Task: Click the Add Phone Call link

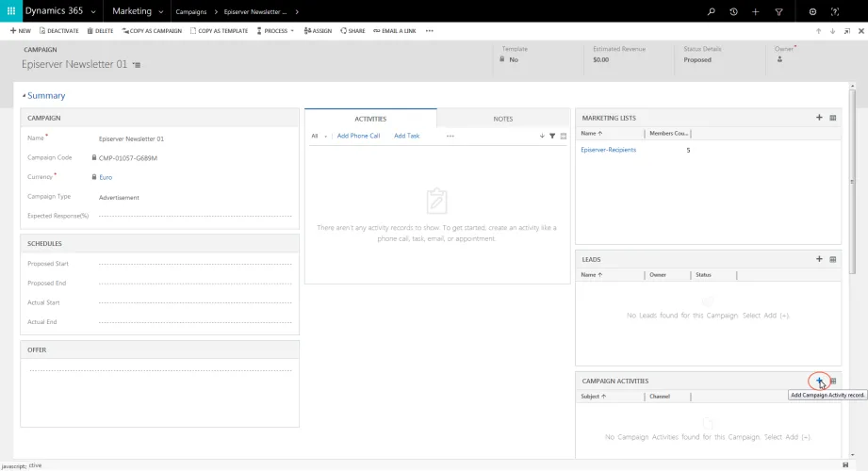Action: click(358, 136)
